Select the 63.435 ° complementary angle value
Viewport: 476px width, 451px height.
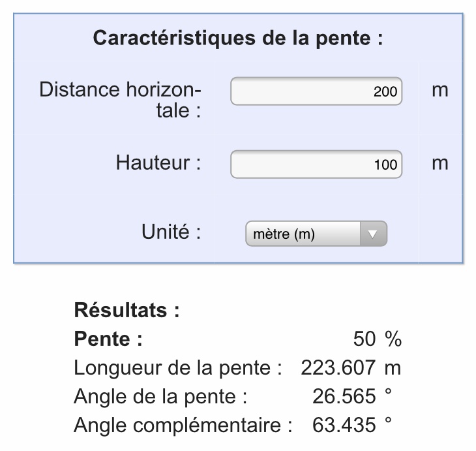point(344,426)
